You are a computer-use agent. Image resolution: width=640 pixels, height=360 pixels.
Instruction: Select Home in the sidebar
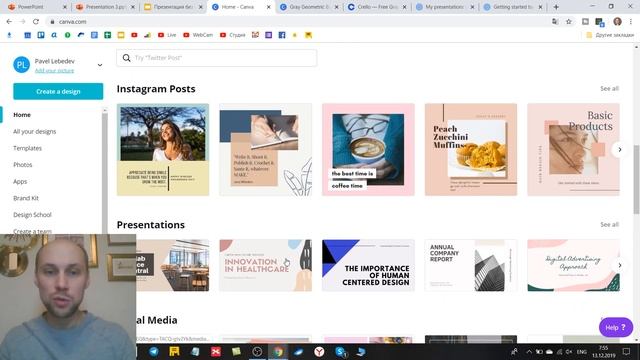point(22,115)
